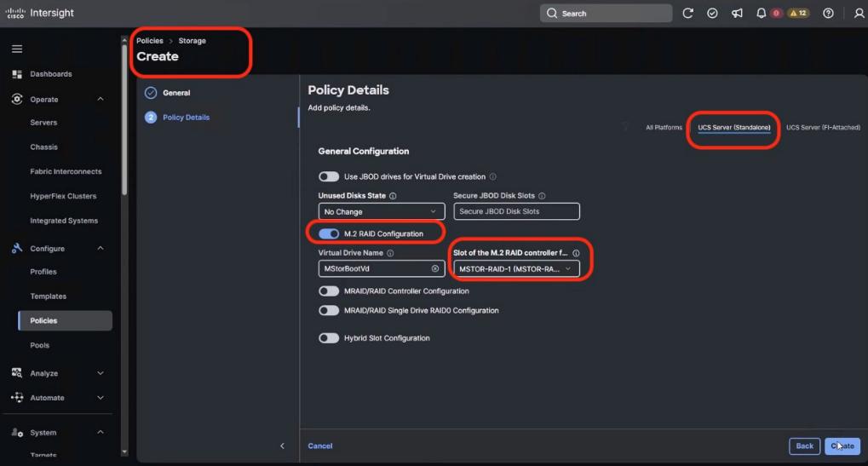Click the step 2 Policy Details circle
Screen dimensions: 868x466
pyautogui.click(x=151, y=118)
